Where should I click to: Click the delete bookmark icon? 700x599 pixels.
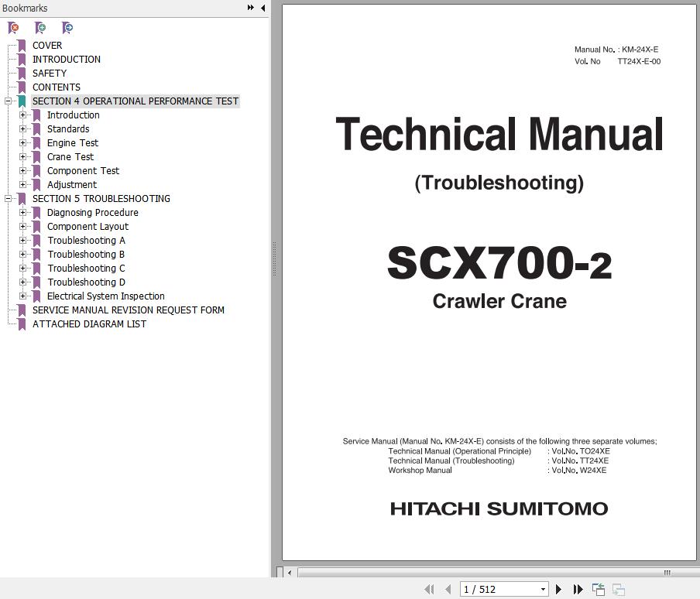tap(13, 28)
